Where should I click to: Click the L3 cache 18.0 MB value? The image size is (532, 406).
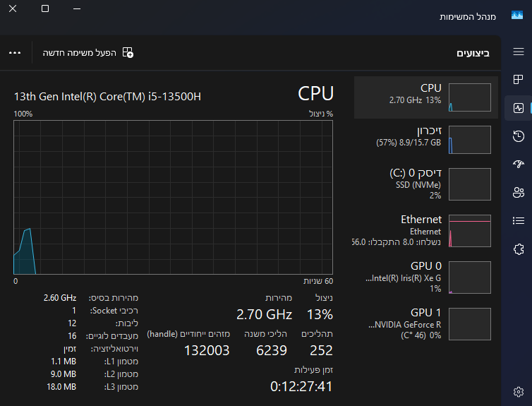click(x=61, y=387)
